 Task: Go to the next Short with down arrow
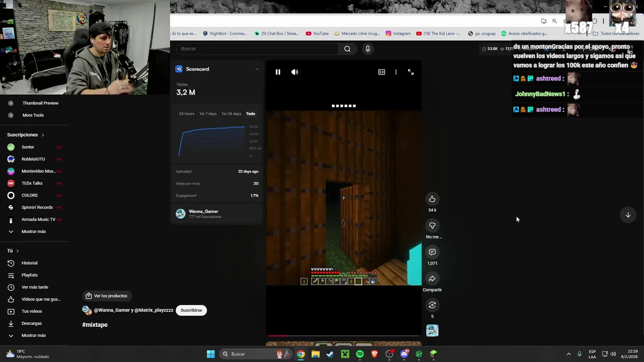[x=628, y=215]
